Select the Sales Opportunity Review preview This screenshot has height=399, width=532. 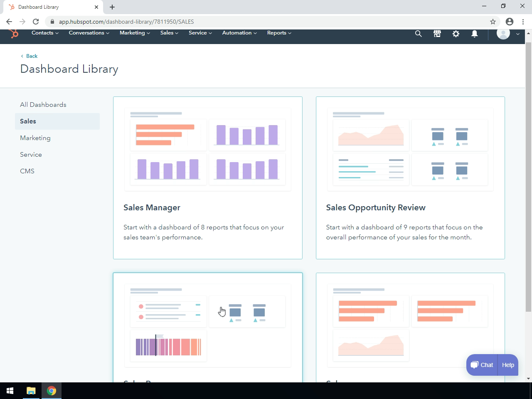tap(410, 150)
